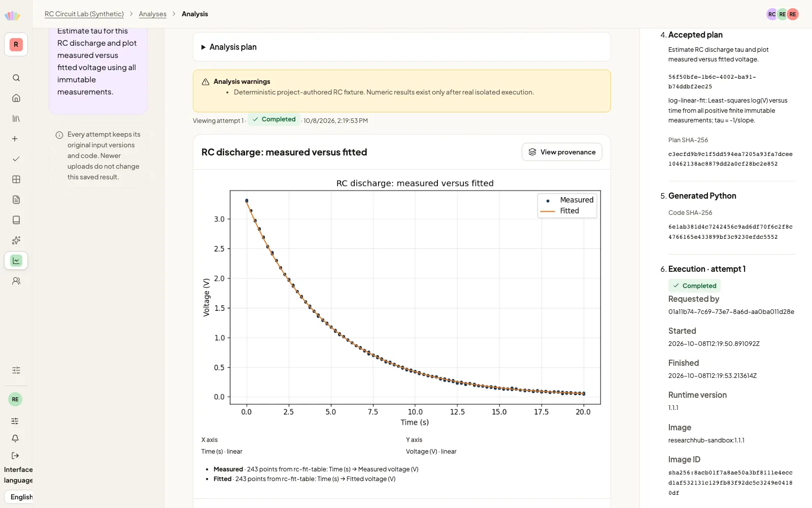This screenshot has height=508, width=812.
Task: Open search from the sidebar magnifier icon
Action: tap(16, 78)
